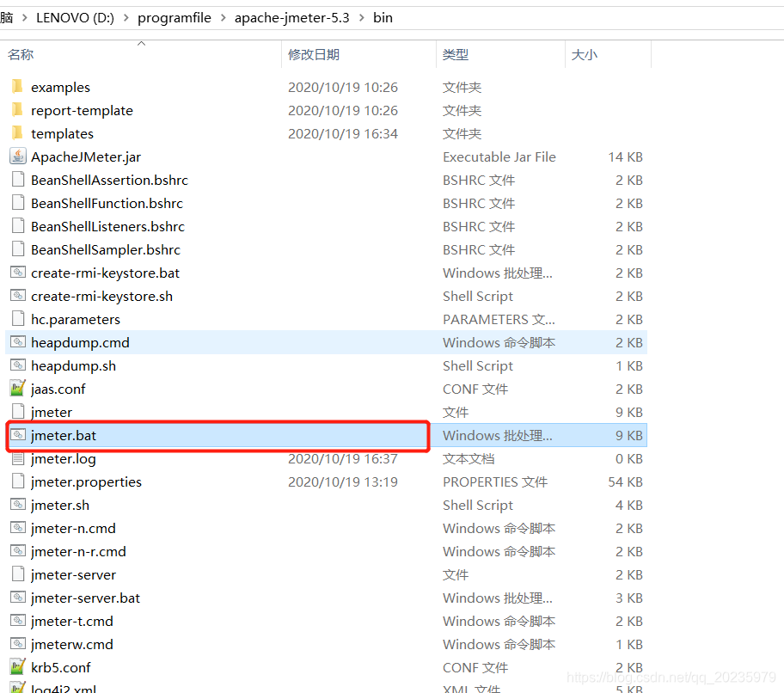Click the report-template folder icon
Image resolution: width=784 pixels, height=693 pixels.
(x=17, y=109)
